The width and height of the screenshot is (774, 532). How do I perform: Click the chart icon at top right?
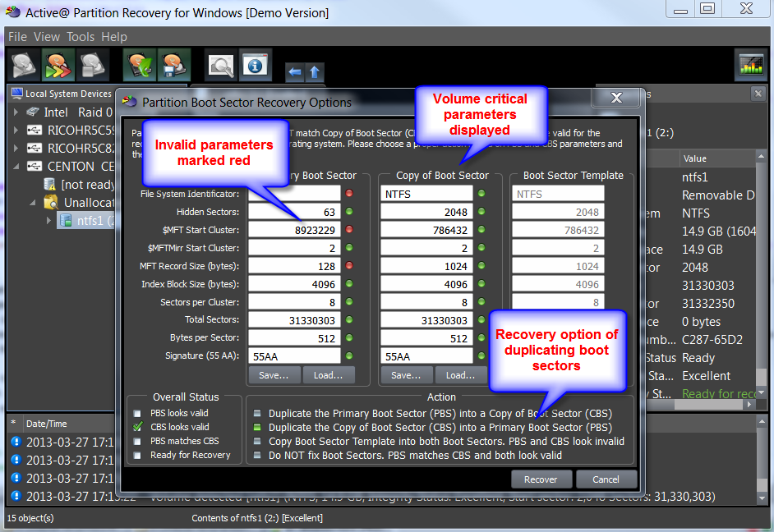(x=751, y=63)
